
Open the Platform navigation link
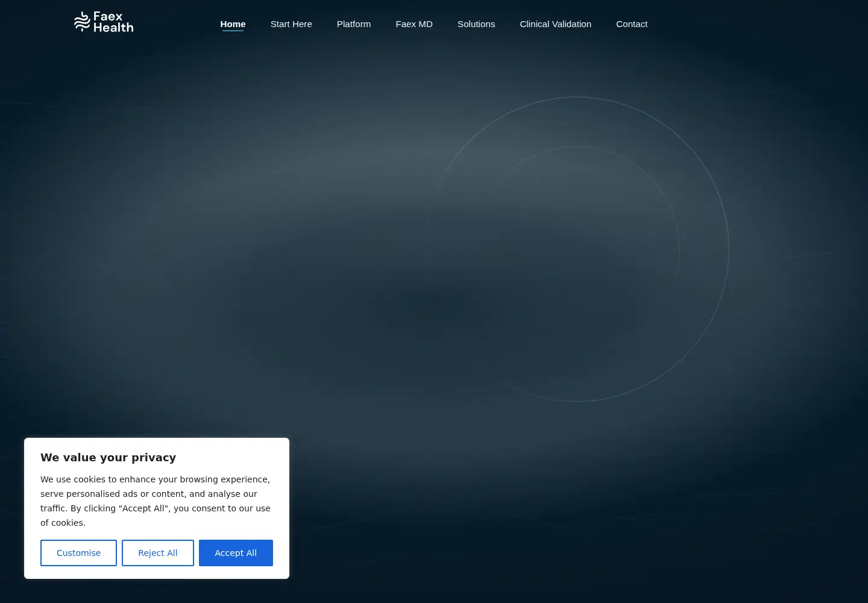(354, 24)
